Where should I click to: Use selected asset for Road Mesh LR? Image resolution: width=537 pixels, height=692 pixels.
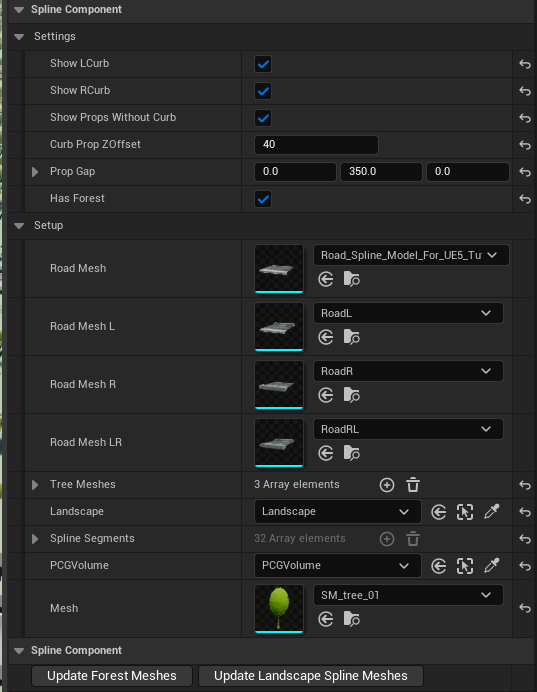(x=326, y=453)
